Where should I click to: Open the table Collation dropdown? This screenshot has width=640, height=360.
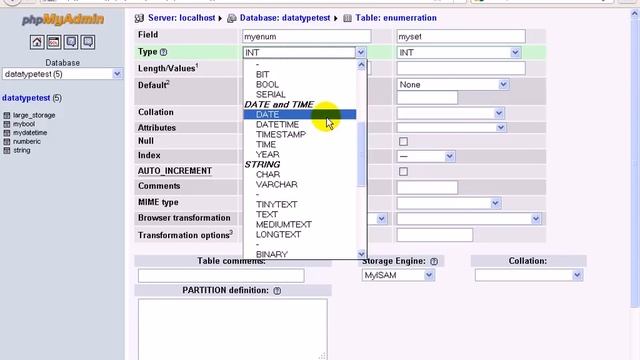pyautogui.click(x=529, y=276)
